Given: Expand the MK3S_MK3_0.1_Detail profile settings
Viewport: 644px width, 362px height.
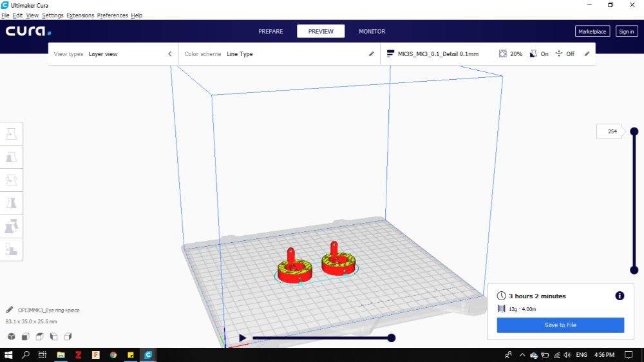Looking at the screenshot, I should pyautogui.click(x=488, y=54).
